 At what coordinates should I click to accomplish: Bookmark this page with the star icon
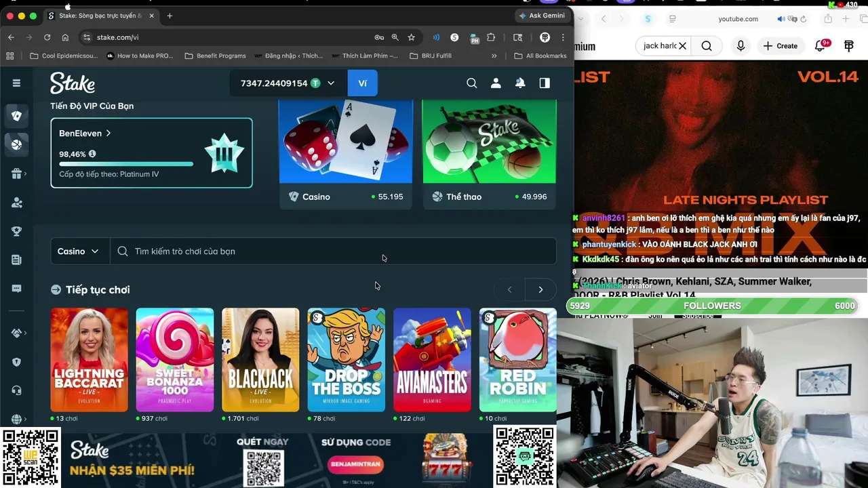click(x=411, y=37)
